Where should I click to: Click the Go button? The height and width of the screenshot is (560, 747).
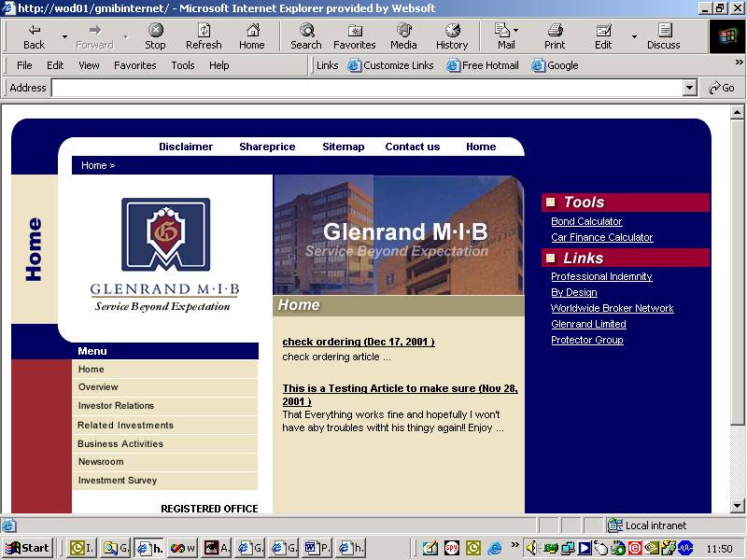pos(722,88)
